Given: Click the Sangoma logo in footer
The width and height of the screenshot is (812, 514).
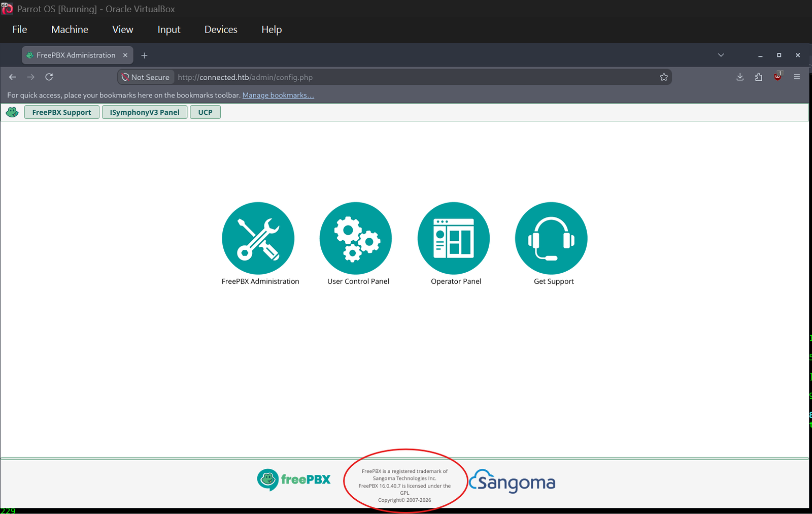Looking at the screenshot, I should (x=512, y=481).
